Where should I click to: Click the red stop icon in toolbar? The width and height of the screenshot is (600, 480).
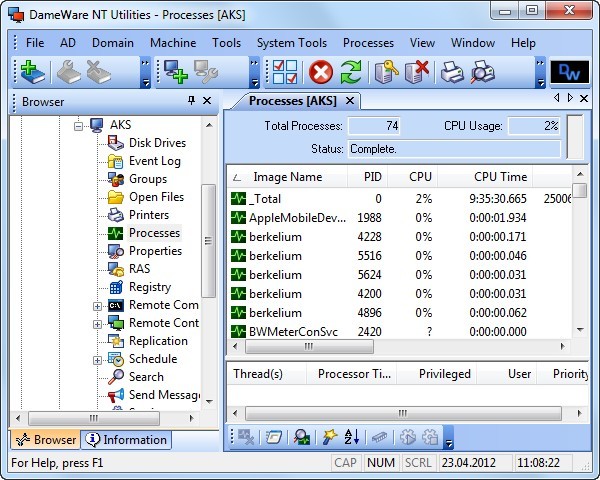(320, 72)
